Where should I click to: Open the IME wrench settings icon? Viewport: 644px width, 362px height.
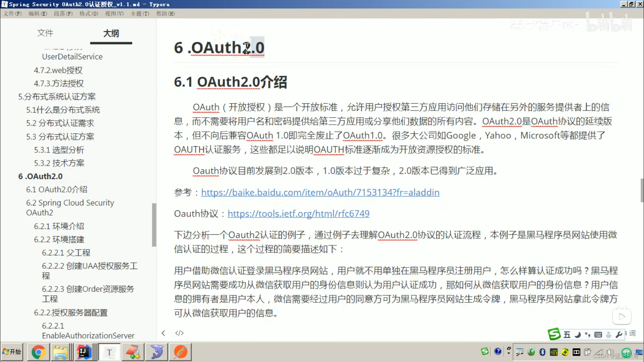click(619, 335)
